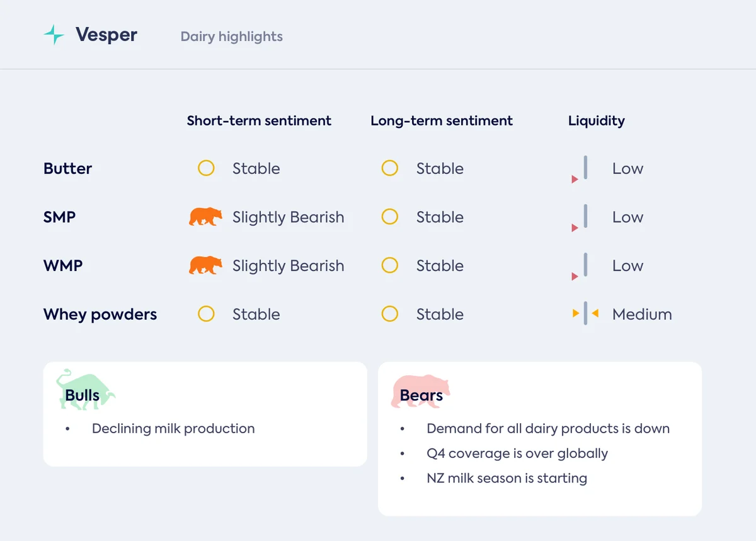Click the Whey powders medium liquidity gauge
Image resolution: width=756 pixels, height=541 pixels.
tap(585, 313)
